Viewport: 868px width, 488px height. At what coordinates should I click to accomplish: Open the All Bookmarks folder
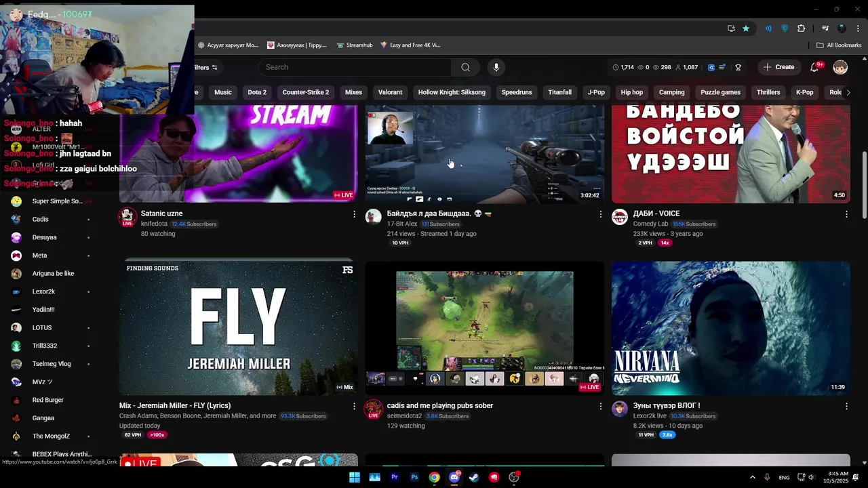pos(839,45)
